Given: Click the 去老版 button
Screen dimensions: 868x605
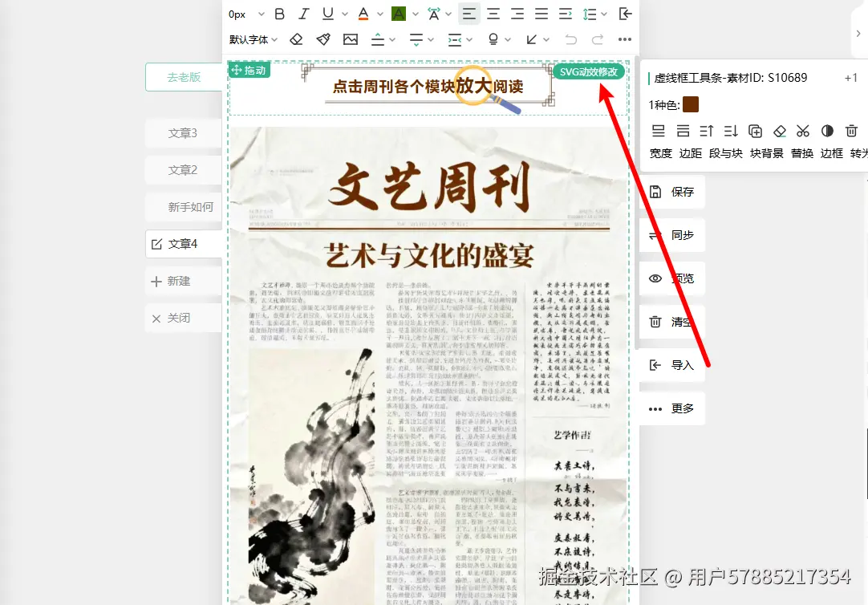Looking at the screenshot, I should click(184, 77).
